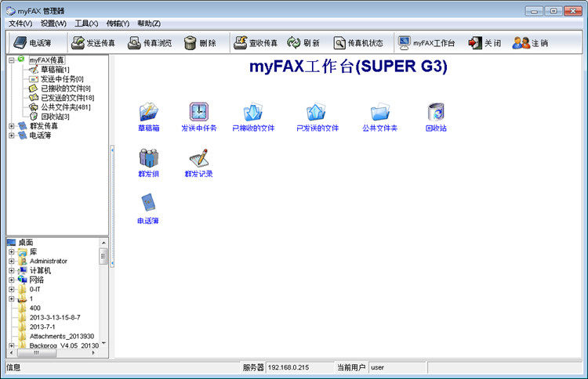Open the 电话簿 blue book icon
588x379 pixels.
point(148,209)
